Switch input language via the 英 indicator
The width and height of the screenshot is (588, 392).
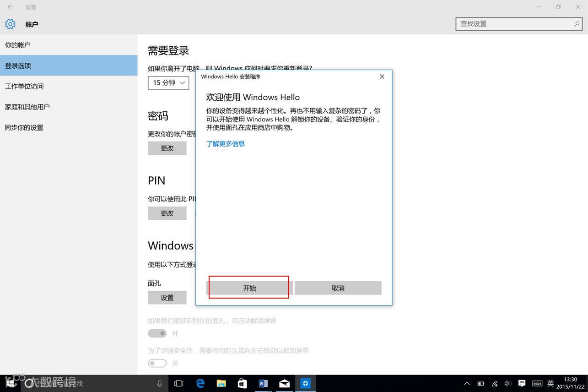(x=551, y=383)
